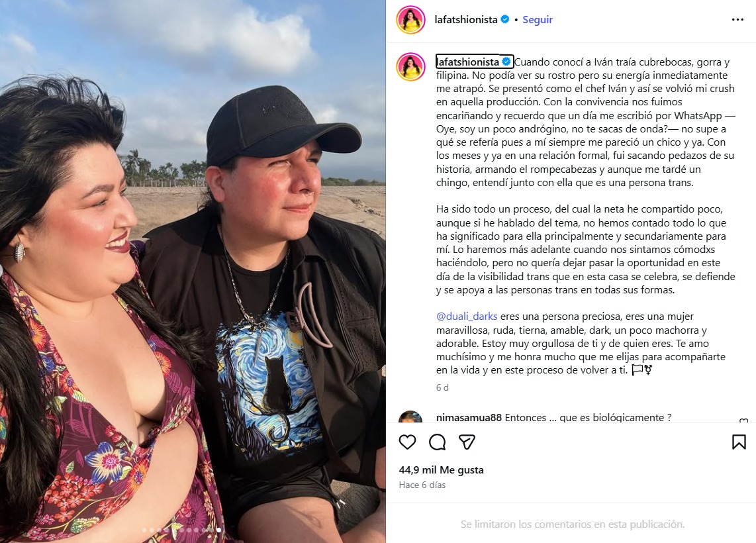The width and height of the screenshot is (756, 543).
Task: Like the post with the heart icon
Action: point(407,442)
